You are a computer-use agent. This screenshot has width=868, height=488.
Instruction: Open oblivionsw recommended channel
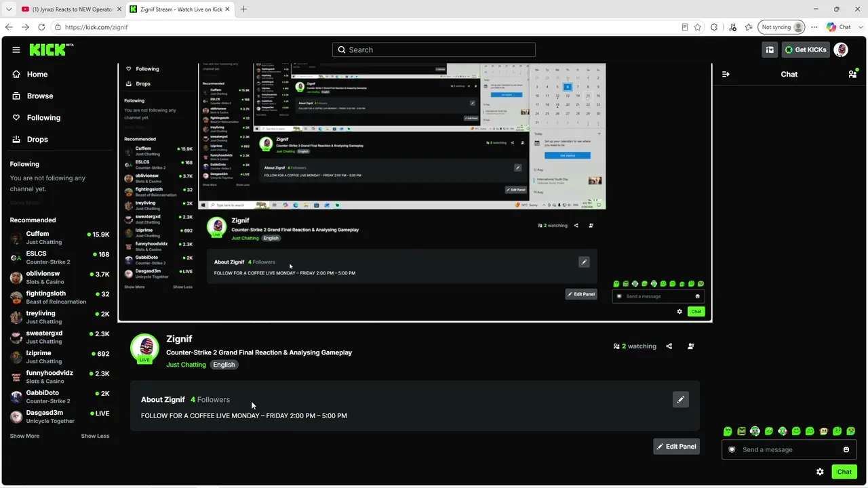coord(60,277)
